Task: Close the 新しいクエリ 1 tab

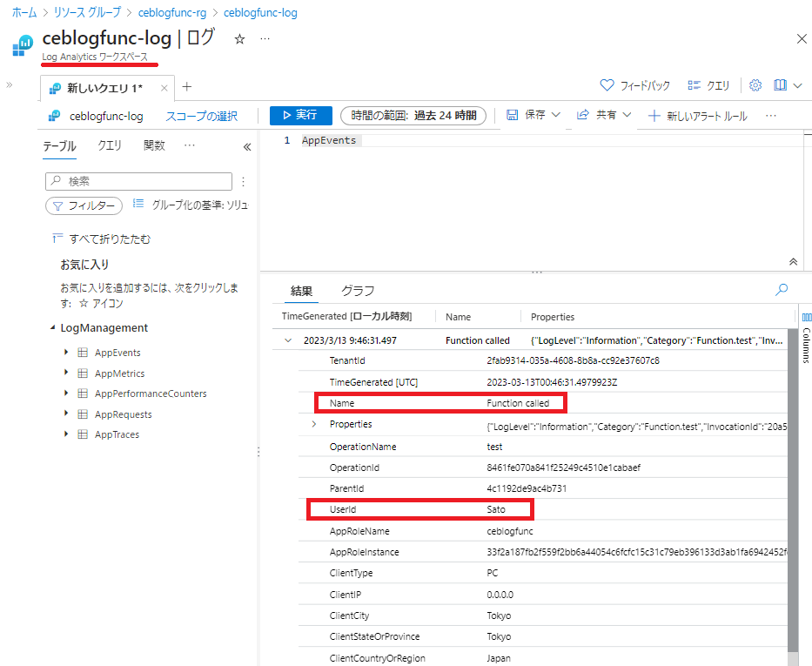Action: (x=164, y=88)
